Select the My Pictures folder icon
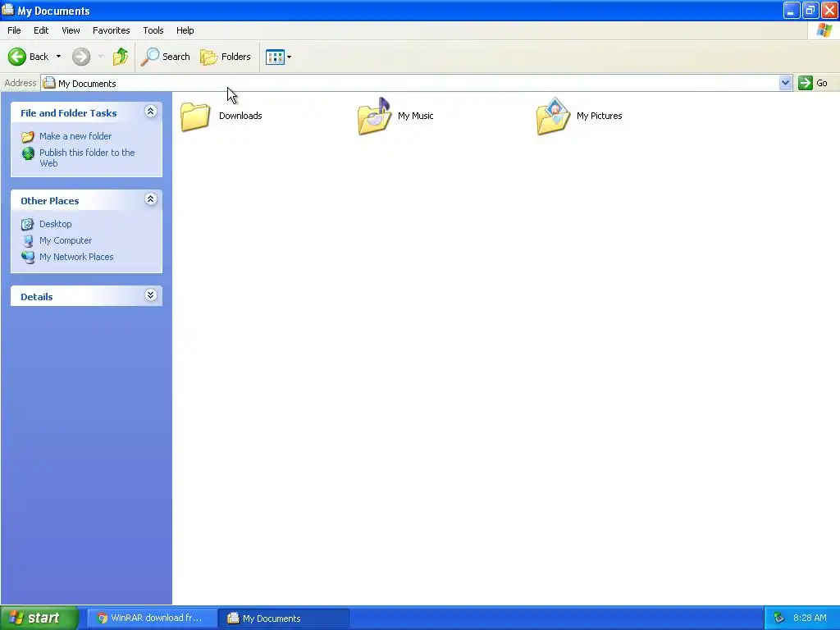 coord(554,116)
